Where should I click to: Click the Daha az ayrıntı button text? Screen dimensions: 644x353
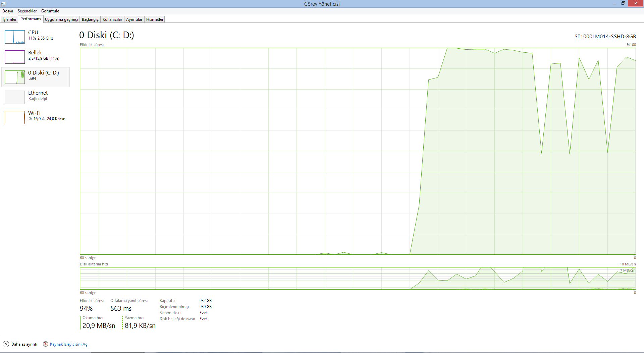(24, 344)
